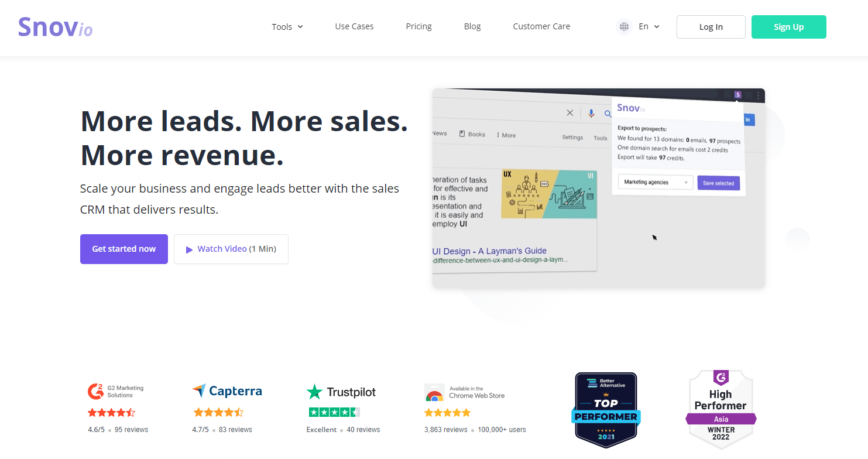Click the X clear icon in demo search
This screenshot has width=868, height=459.
[x=570, y=113]
